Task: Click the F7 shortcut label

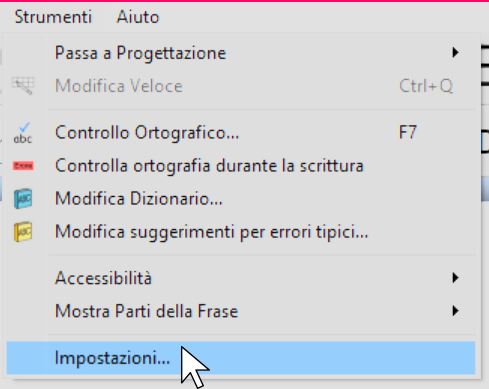Action: pyautogui.click(x=408, y=133)
